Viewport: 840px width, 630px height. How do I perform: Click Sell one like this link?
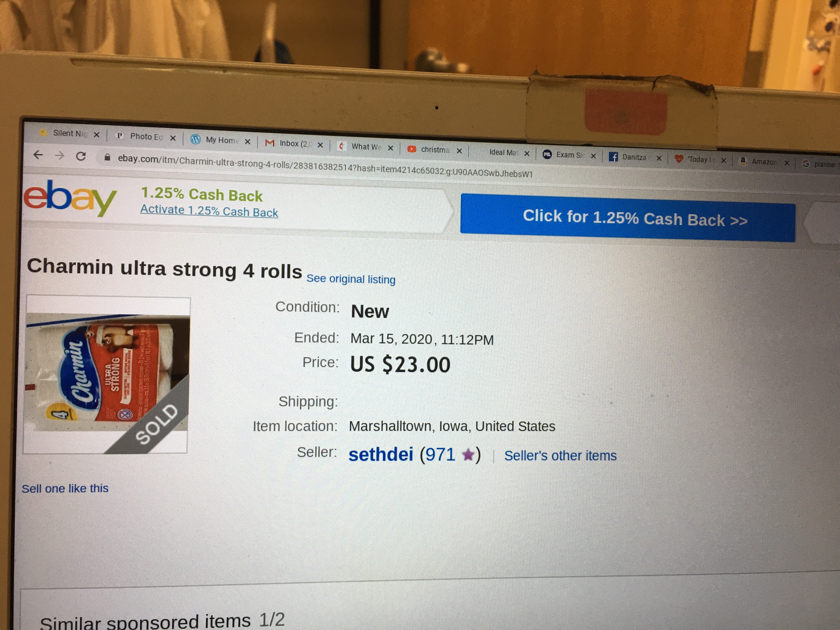(65, 488)
